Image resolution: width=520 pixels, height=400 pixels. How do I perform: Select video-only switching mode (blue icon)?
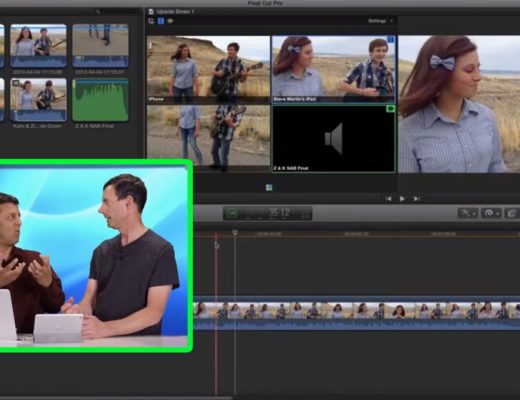(161, 21)
